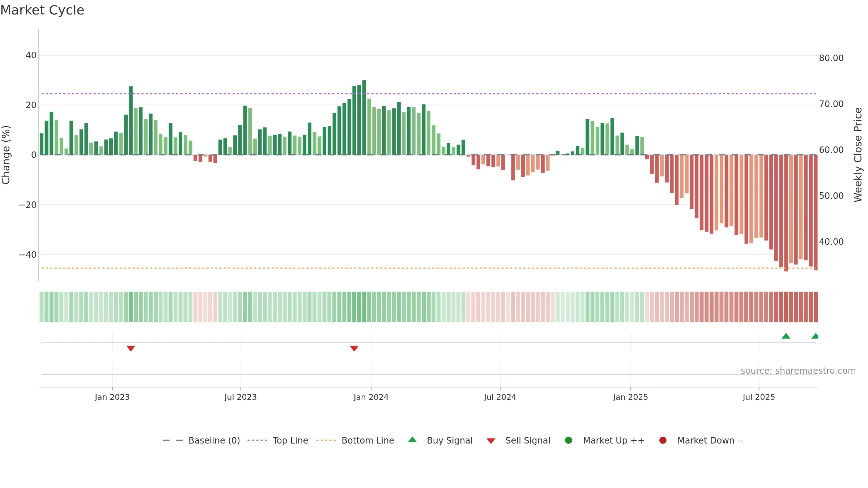The height and width of the screenshot is (488, 868).
Task: Click the tallest green bar near Jan 2024
Action: click(x=364, y=117)
